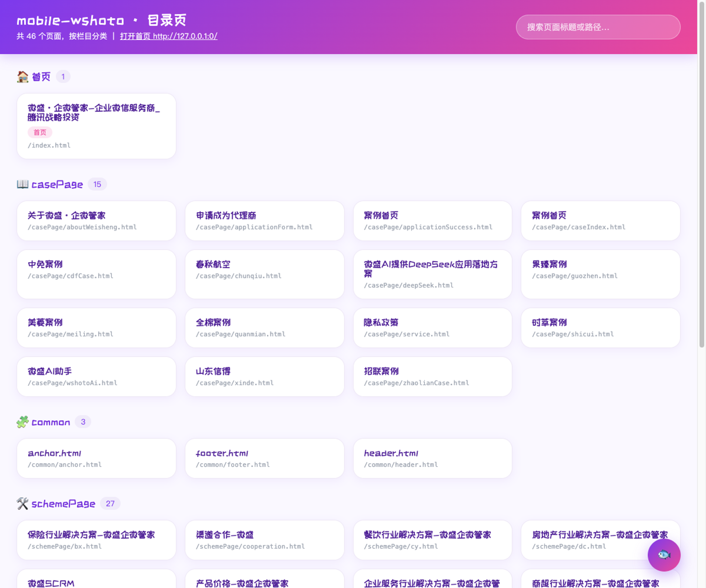Image resolution: width=706 pixels, height=588 pixels.
Task: Click the house icon beside 首页 heading
Action: (23, 77)
